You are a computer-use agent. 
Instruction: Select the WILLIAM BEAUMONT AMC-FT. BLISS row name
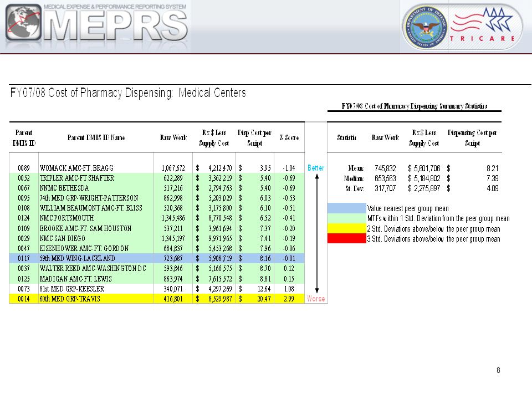(91, 208)
